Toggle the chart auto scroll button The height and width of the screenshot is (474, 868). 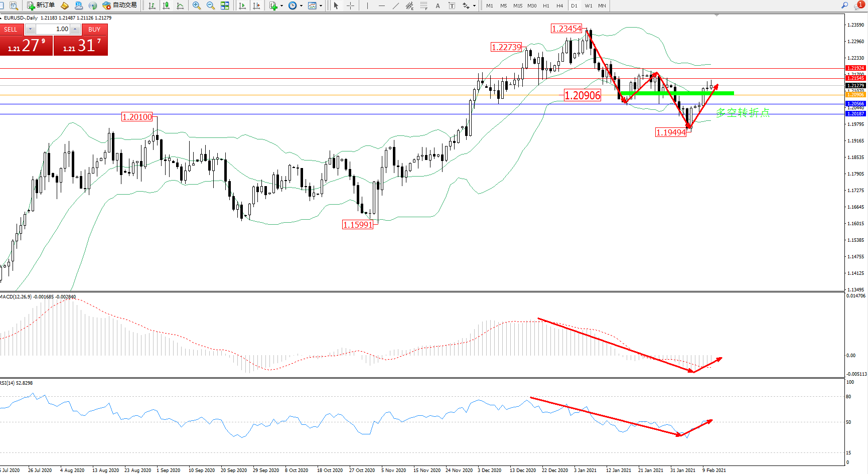[242, 6]
